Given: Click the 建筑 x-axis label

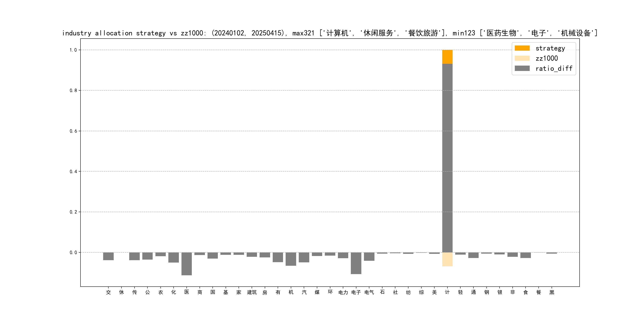Looking at the screenshot, I should tap(252, 292).
